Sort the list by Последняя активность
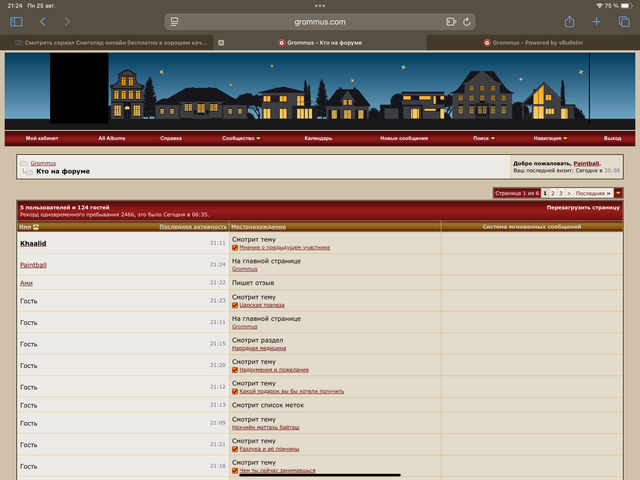 click(x=193, y=227)
